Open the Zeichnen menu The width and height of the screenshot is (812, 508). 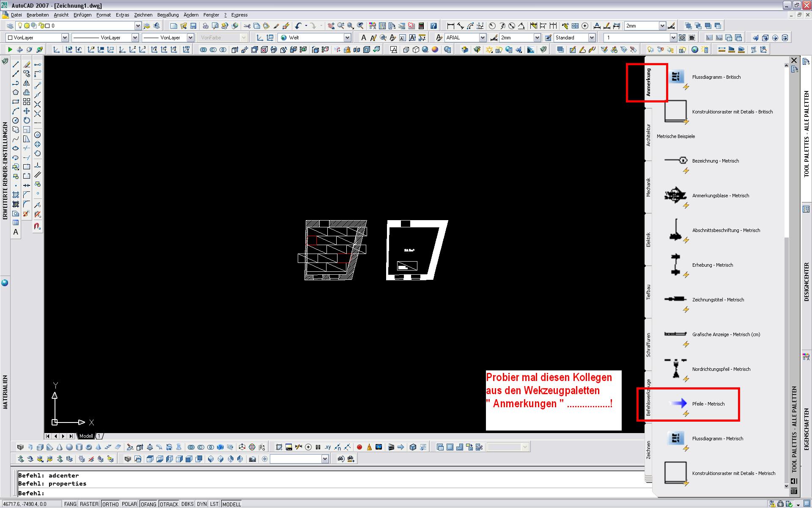tap(143, 15)
